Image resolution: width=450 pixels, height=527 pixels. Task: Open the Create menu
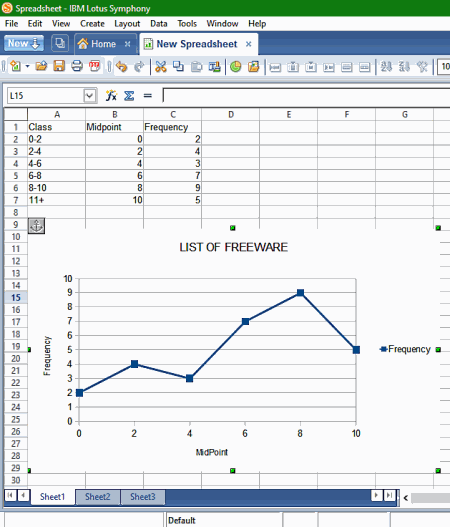pyautogui.click(x=92, y=24)
